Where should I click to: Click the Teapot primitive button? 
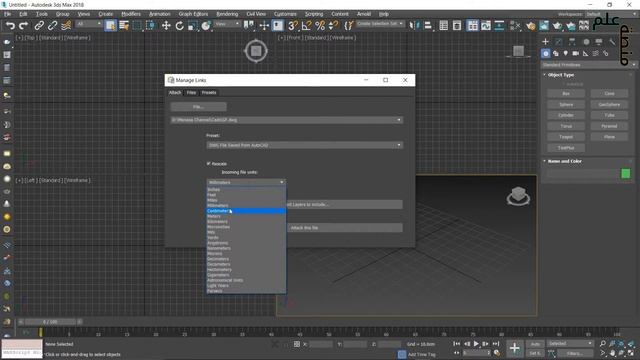566,137
